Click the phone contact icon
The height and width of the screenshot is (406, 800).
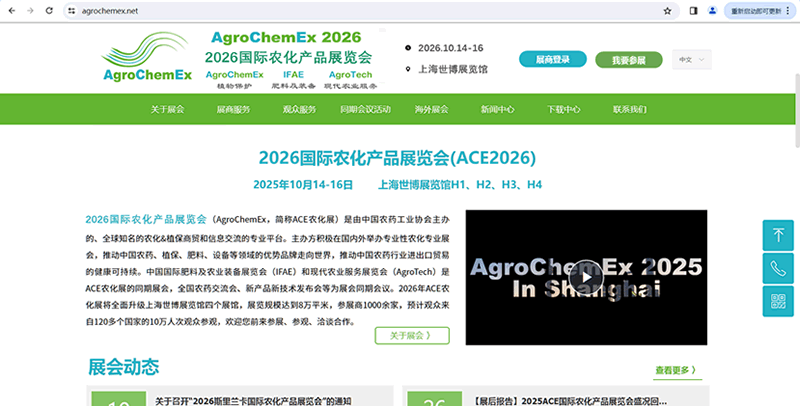click(778, 267)
